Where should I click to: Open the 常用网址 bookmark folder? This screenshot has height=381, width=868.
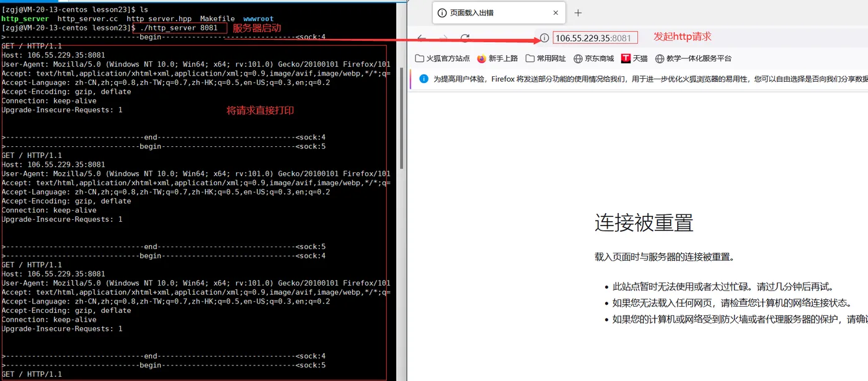[x=546, y=58]
